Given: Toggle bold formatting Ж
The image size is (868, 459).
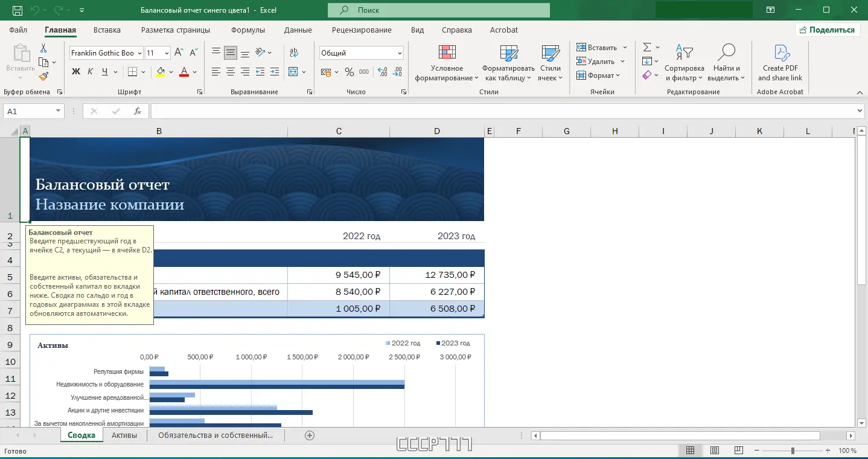Looking at the screenshot, I should (76, 72).
